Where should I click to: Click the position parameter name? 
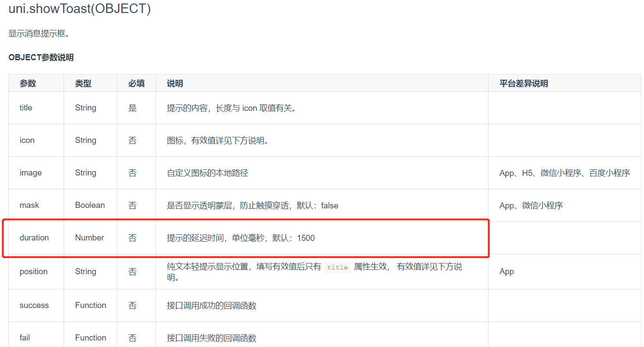pyautogui.click(x=33, y=271)
